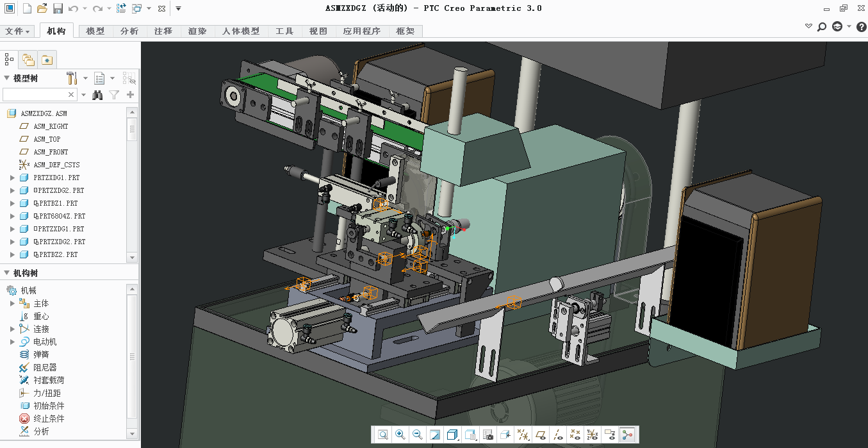Select 终止条件 in the mechanism tree
This screenshot has width=868, height=448.
[49, 419]
